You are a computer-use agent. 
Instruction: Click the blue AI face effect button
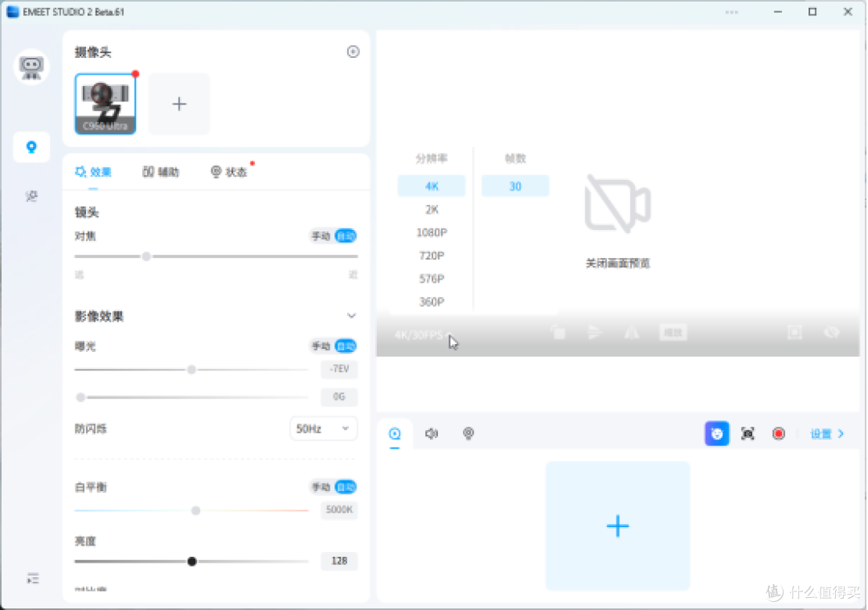tap(717, 433)
